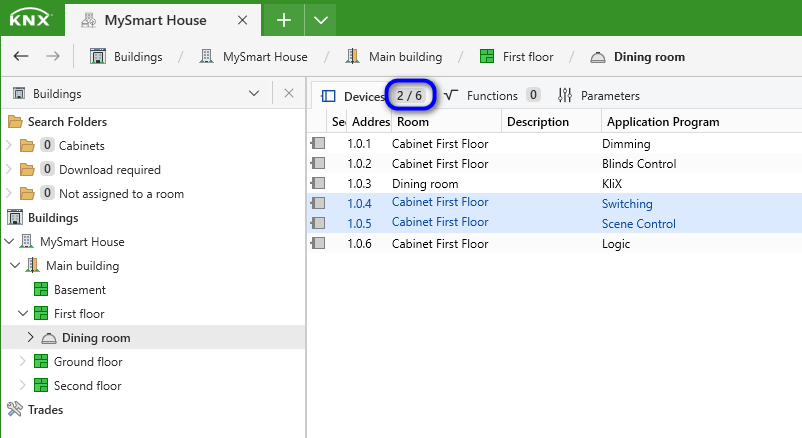Click the Basement floor icon
Screen dimensions: 802x438
(x=41, y=290)
